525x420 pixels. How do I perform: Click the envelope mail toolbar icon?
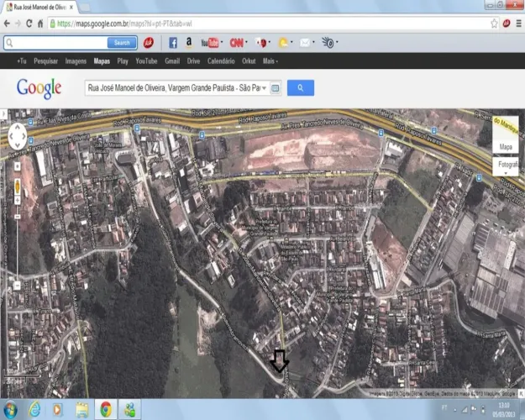(305, 43)
